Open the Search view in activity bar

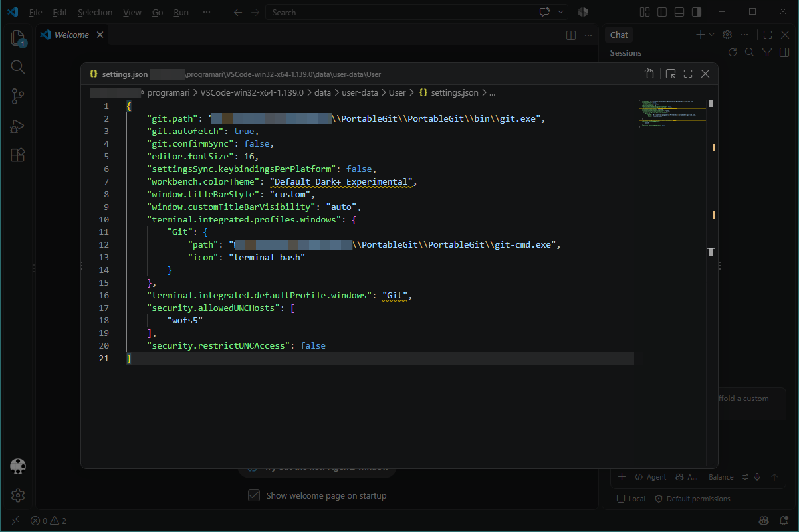click(18, 66)
